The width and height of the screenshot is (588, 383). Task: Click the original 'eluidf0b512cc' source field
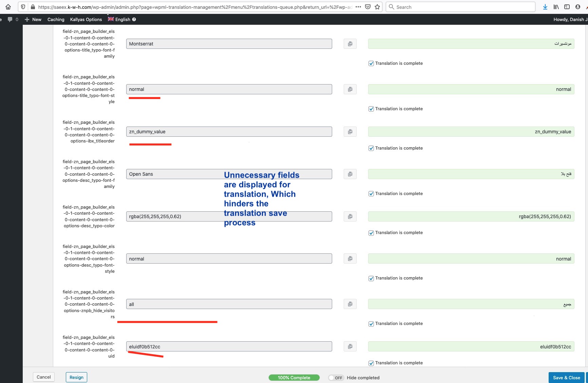pos(229,346)
